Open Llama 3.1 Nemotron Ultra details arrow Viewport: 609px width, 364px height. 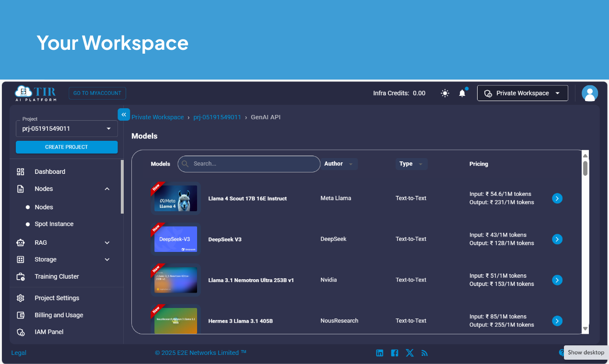tap(557, 280)
